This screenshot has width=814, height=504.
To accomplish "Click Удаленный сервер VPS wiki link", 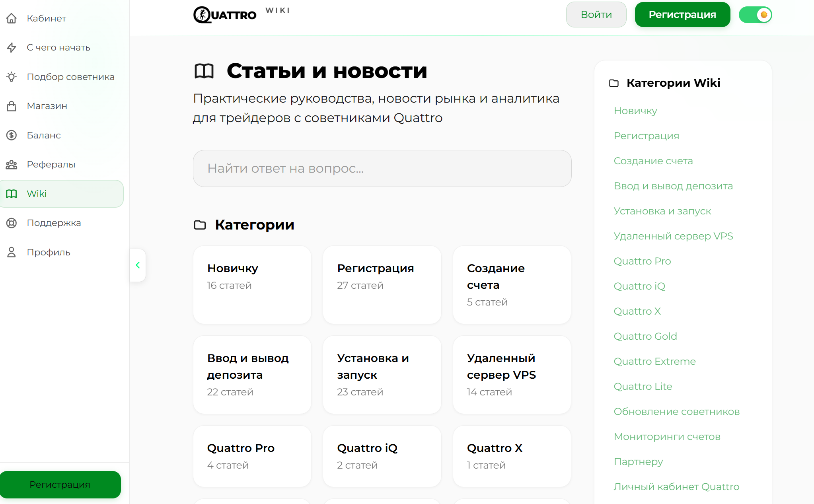I will coord(673,236).
